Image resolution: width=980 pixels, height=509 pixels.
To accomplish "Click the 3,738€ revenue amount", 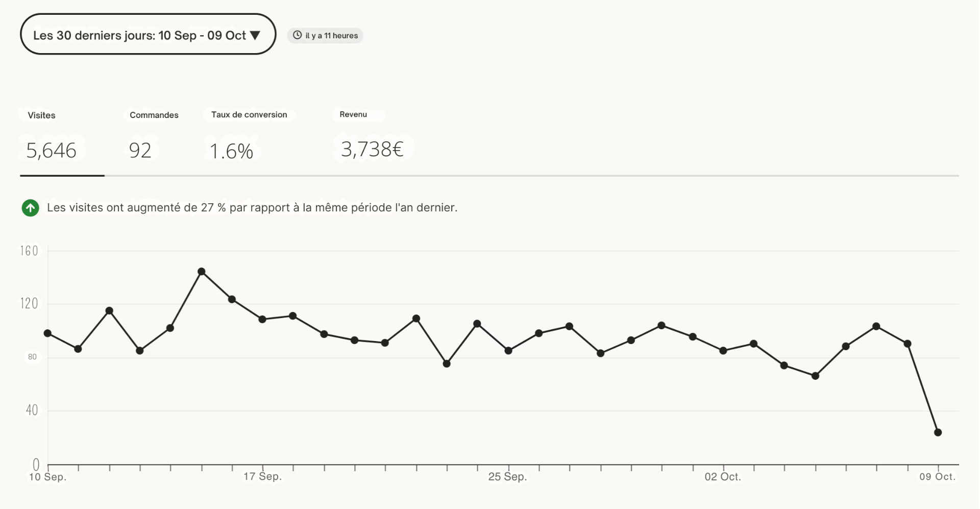I will [x=373, y=149].
